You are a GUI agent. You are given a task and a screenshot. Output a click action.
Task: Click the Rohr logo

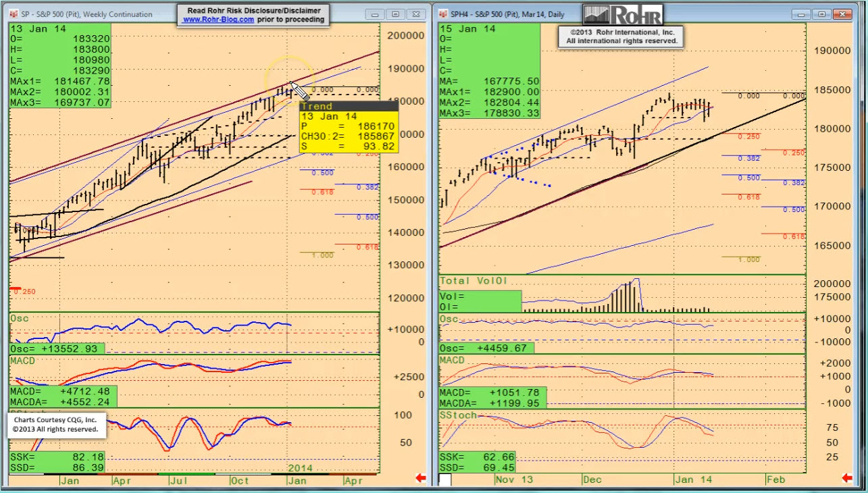tap(623, 14)
